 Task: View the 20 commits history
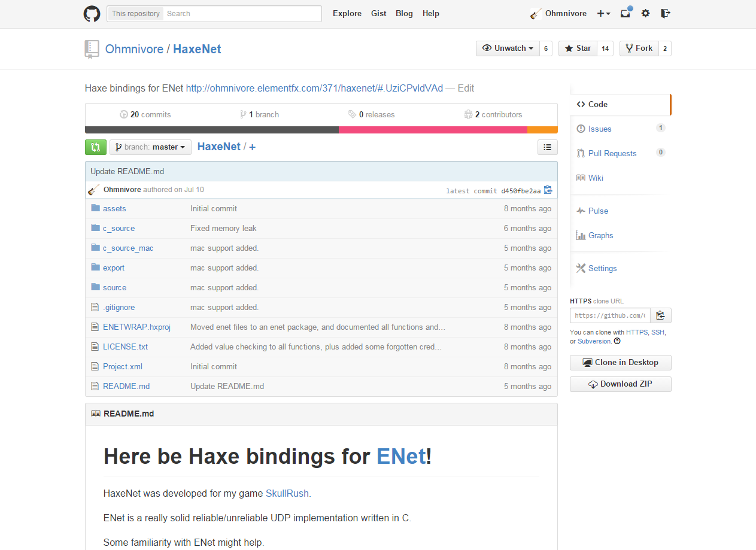point(145,114)
